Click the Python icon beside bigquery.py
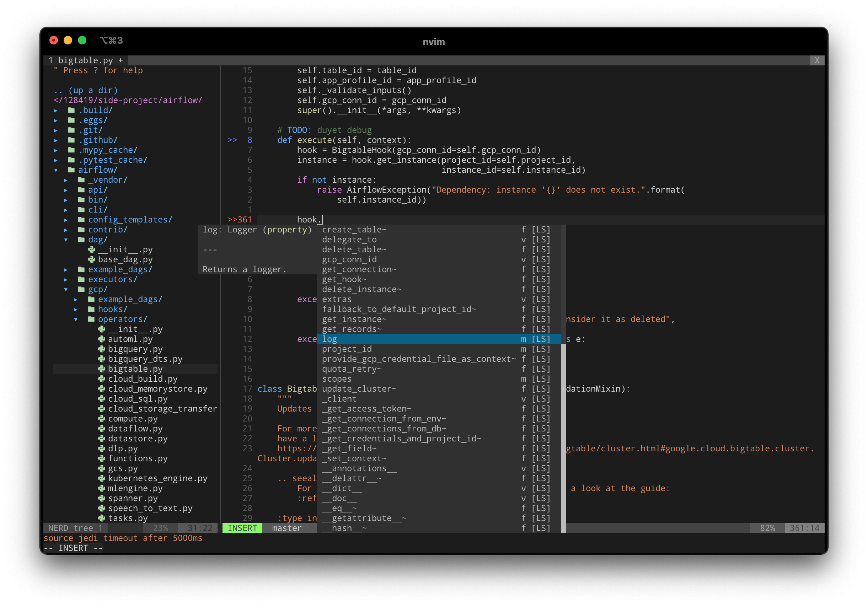 [101, 349]
